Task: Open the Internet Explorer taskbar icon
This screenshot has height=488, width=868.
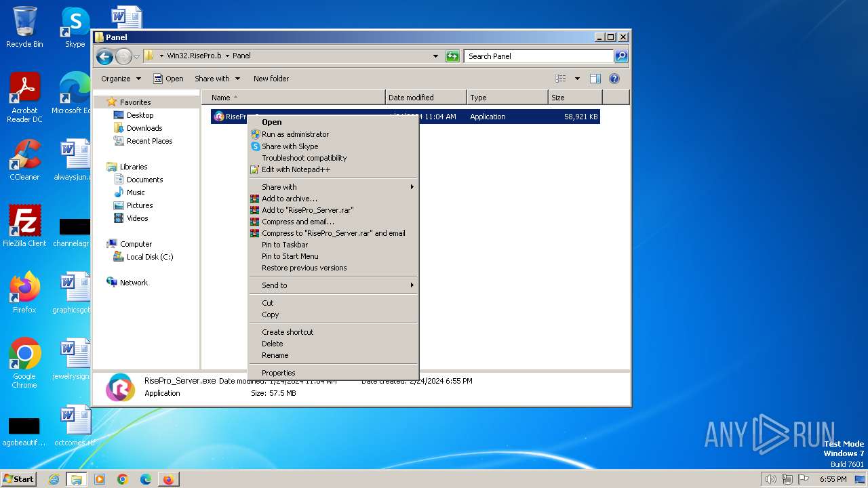Action: [54, 479]
